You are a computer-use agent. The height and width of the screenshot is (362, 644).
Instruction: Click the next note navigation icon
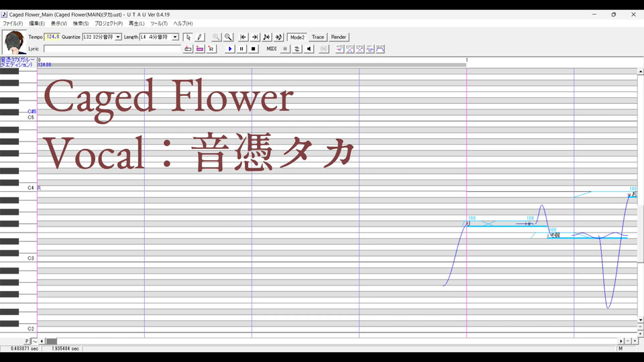[279, 37]
